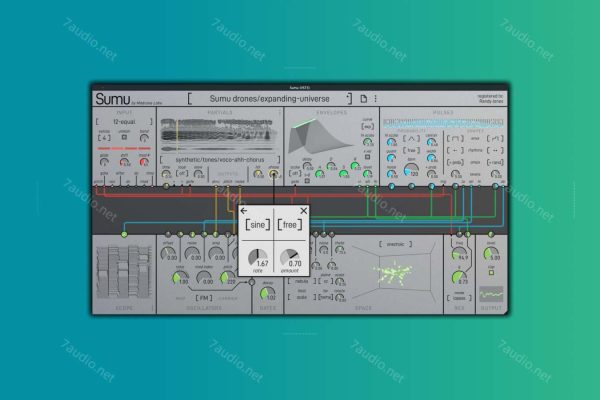Click the output waveform meter display

pos(491,294)
